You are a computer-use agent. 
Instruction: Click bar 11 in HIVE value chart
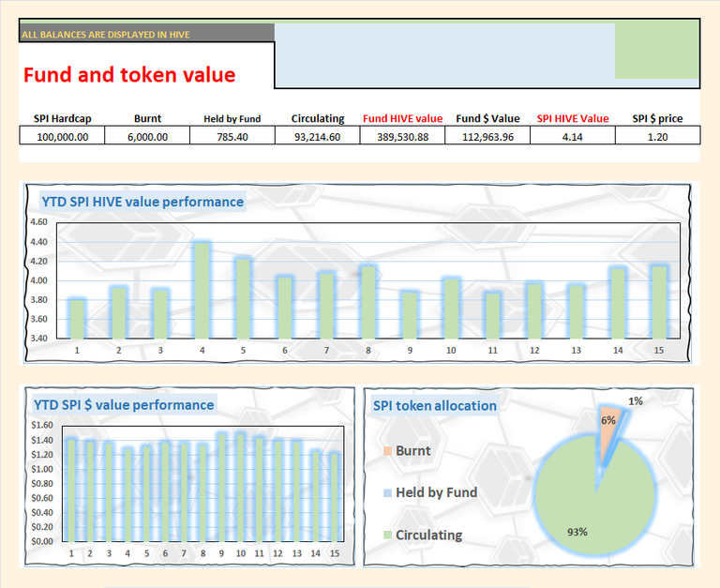[493, 316]
